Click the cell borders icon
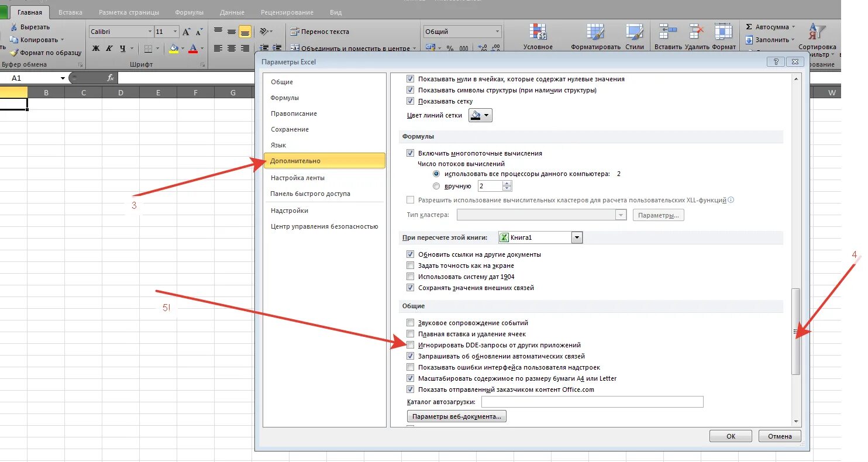Image resolution: width=868 pixels, height=462 pixels. 148,49
